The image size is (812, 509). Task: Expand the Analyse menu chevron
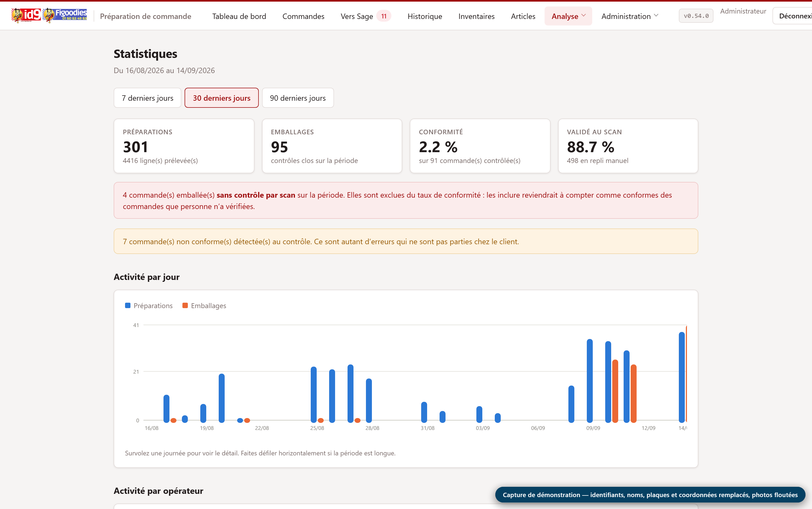[584, 15]
